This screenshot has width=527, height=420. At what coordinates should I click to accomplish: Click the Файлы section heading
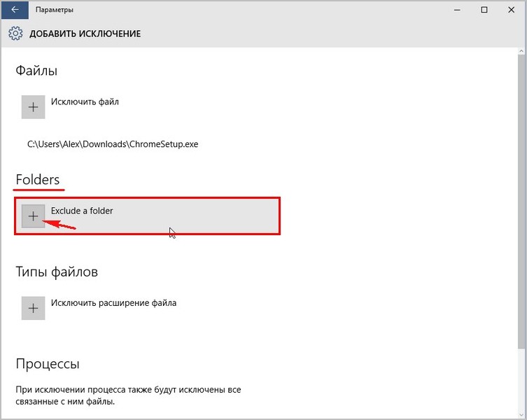pos(36,71)
